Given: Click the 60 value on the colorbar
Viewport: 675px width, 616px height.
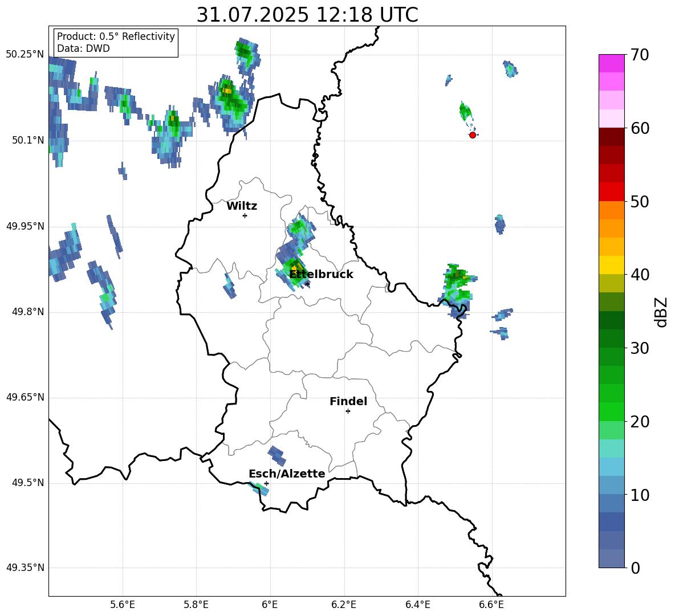Looking at the screenshot, I should coord(640,128).
